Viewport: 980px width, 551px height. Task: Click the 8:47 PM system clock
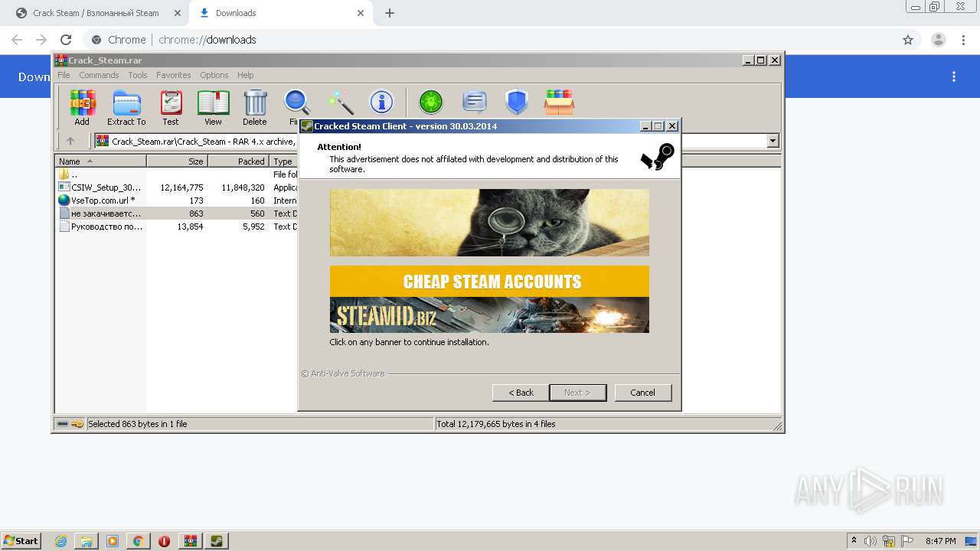(941, 541)
